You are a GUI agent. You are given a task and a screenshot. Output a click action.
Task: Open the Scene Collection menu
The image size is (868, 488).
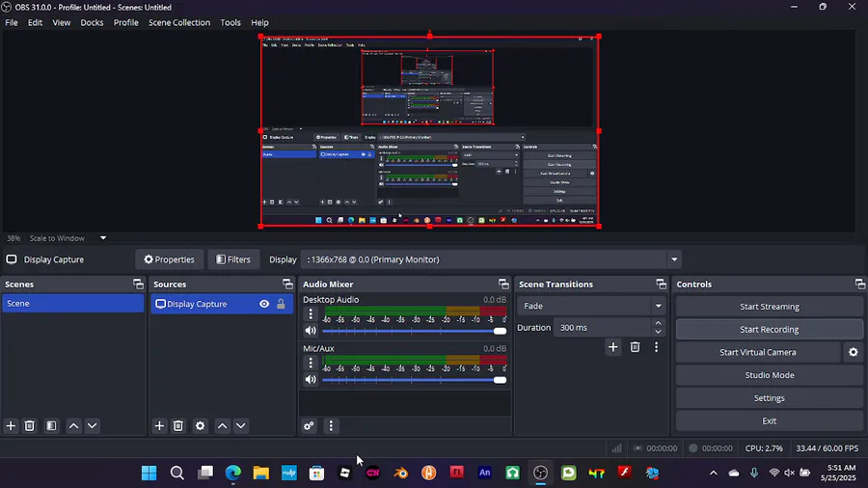coord(179,23)
